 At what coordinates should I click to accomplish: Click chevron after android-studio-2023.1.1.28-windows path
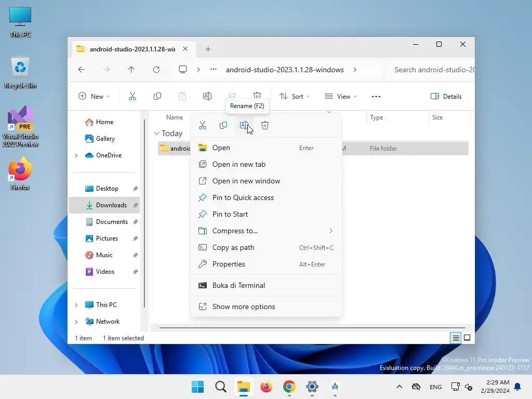point(355,70)
